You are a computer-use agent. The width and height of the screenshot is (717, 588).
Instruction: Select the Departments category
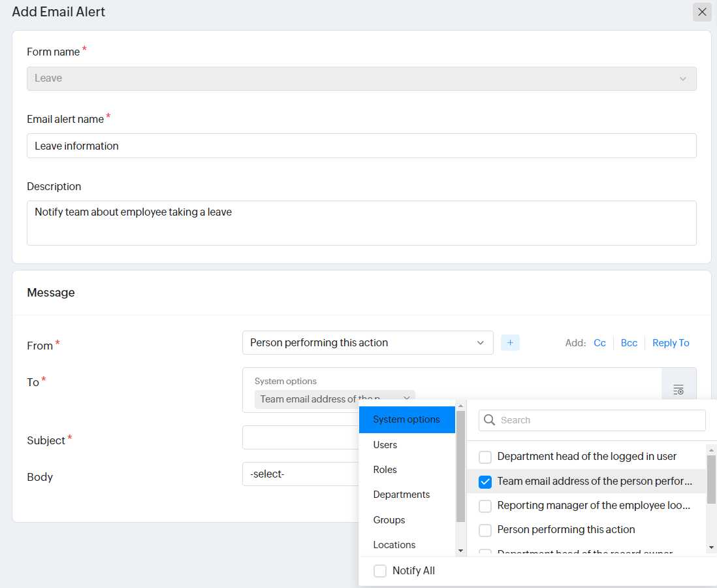tap(401, 495)
